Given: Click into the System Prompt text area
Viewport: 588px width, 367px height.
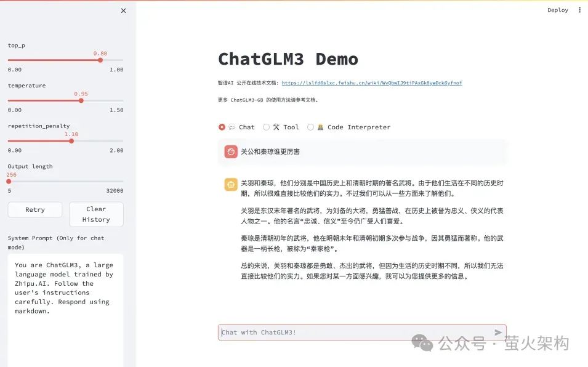Looking at the screenshot, I should (x=65, y=310).
